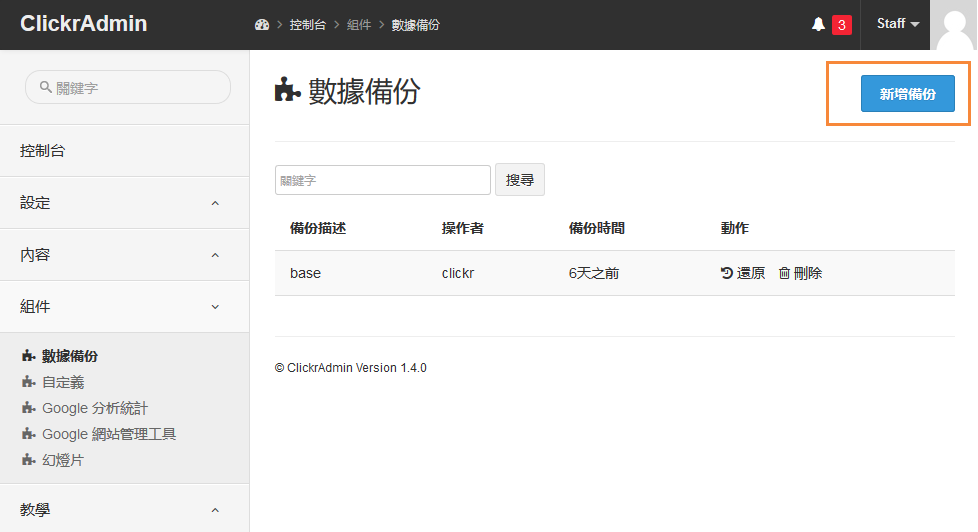Toggle the 內容 section chevron
This screenshot has height=532, width=978.
tap(215, 255)
